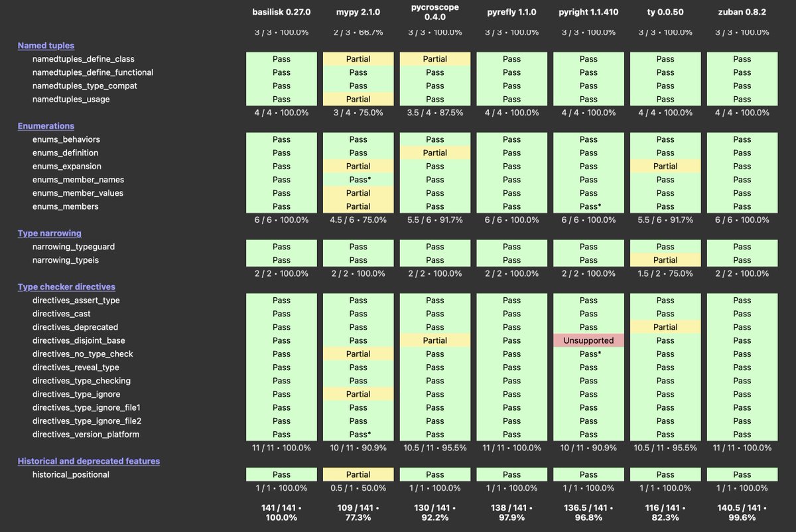796x532 pixels.
Task: Select the enums_definition row label
Action: tap(65, 153)
